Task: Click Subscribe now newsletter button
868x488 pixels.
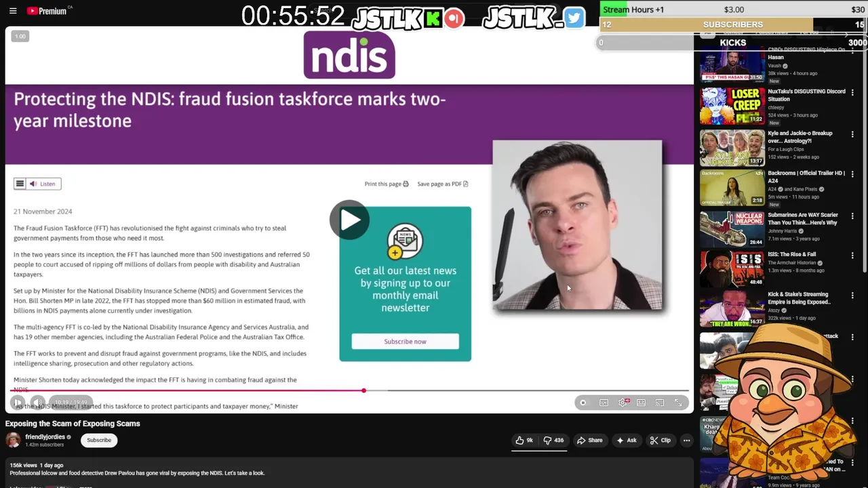Action: [x=405, y=342]
